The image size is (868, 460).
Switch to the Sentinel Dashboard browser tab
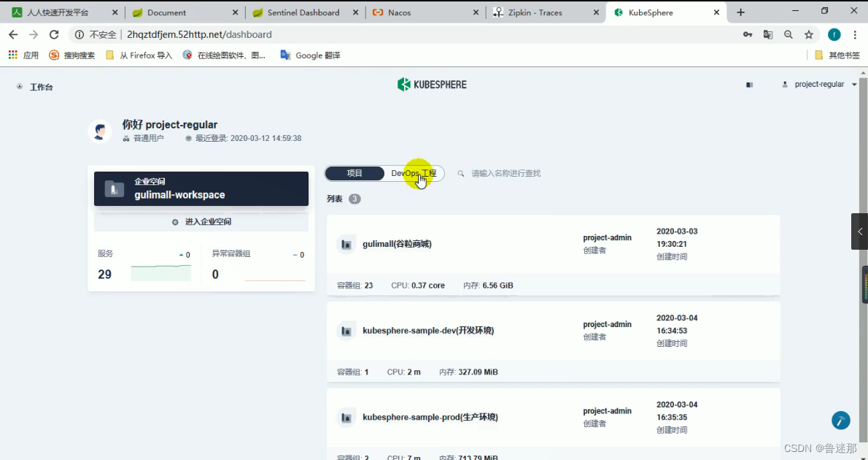(305, 12)
